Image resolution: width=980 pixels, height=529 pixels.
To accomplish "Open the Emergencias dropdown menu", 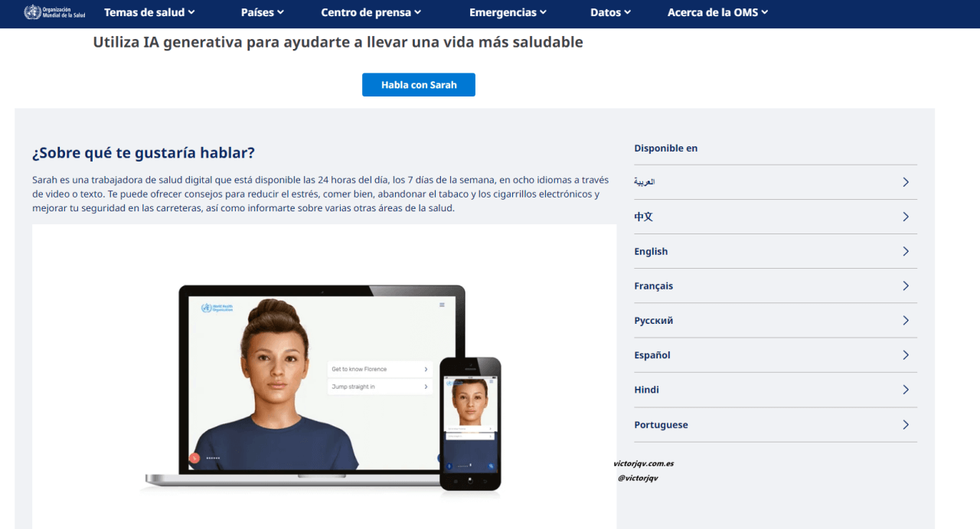I will 508,12.
